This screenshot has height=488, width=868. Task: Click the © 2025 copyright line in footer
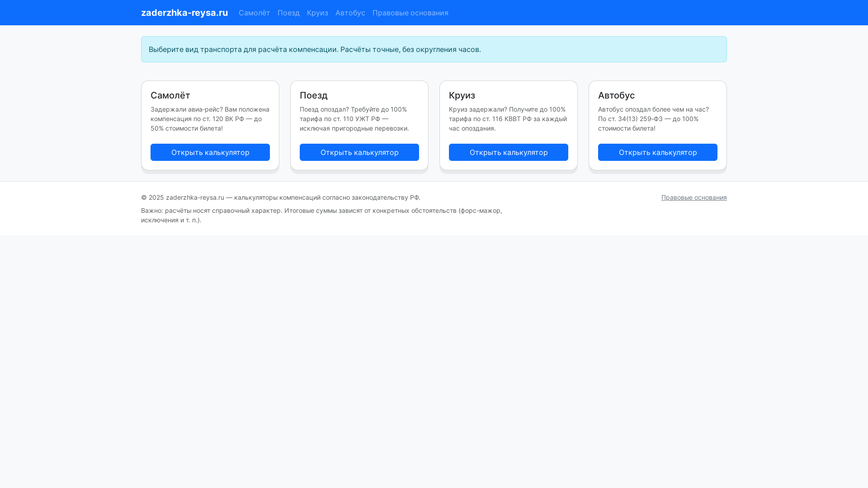point(281,197)
